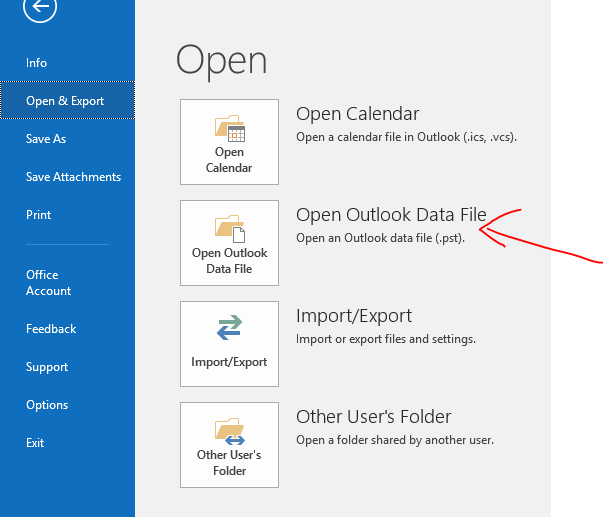Viewport: 603px width, 517px height.
Task: Click the large 'Open' page title
Action: pos(221,62)
